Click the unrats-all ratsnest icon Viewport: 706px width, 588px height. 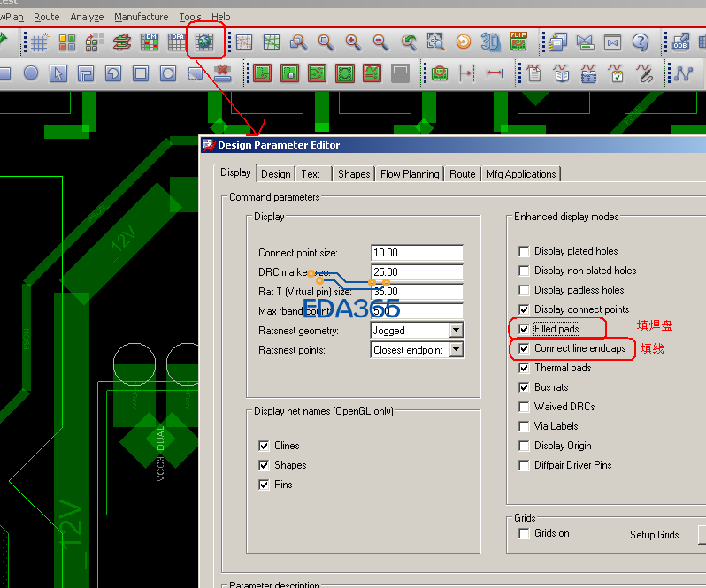243,42
